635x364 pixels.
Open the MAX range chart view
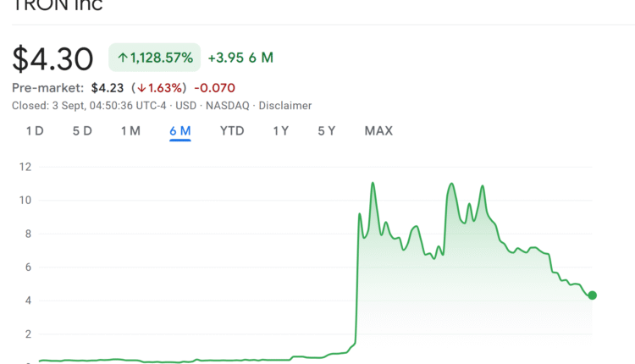pos(378,131)
